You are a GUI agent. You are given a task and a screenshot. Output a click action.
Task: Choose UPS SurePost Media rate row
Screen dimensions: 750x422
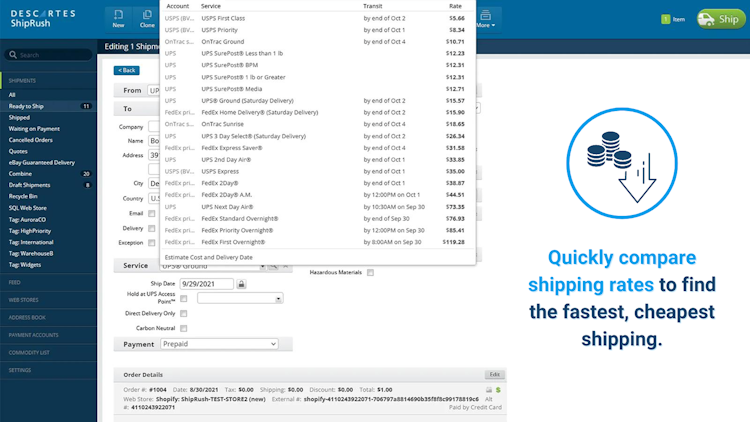tap(315, 89)
